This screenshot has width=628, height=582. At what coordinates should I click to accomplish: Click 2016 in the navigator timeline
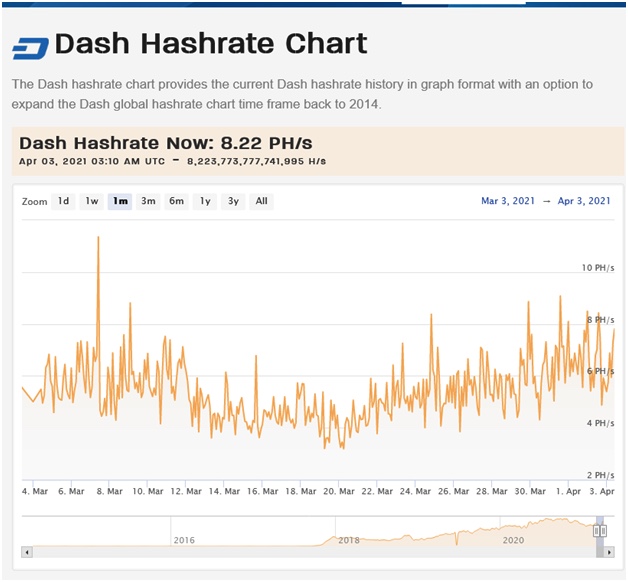pos(184,540)
